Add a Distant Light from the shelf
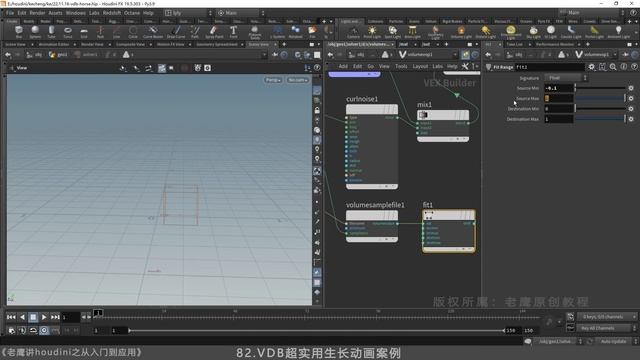This screenshot has width=640, height=360. [x=485, y=32]
